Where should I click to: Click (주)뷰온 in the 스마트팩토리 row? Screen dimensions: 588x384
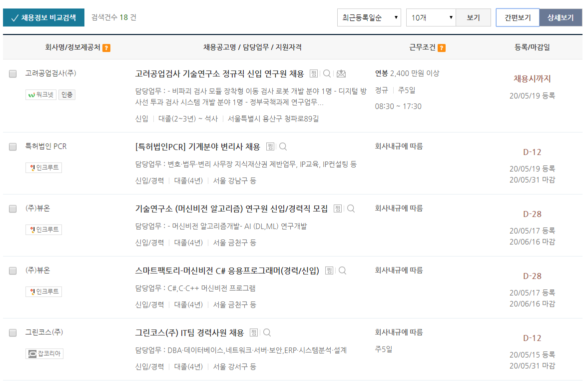point(37,270)
